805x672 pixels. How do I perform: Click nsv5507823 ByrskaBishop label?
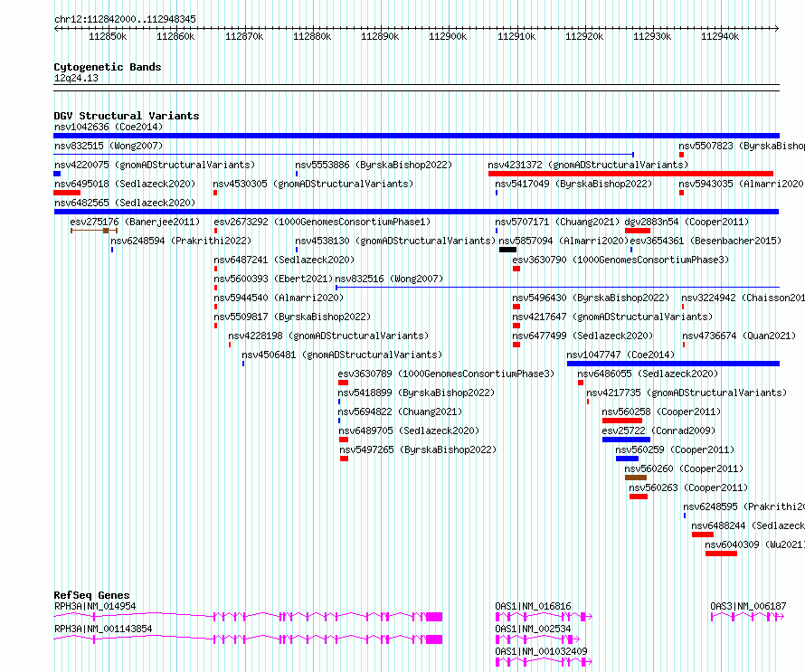[x=742, y=146]
